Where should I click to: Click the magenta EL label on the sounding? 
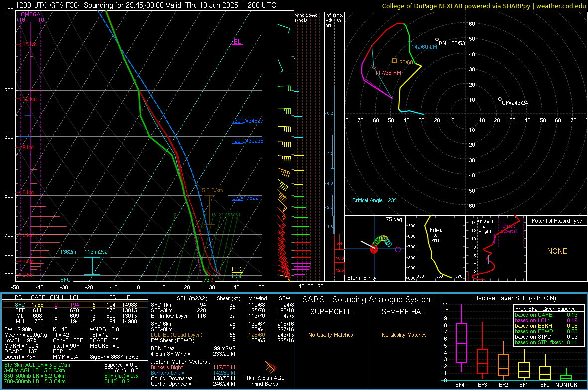(237, 42)
